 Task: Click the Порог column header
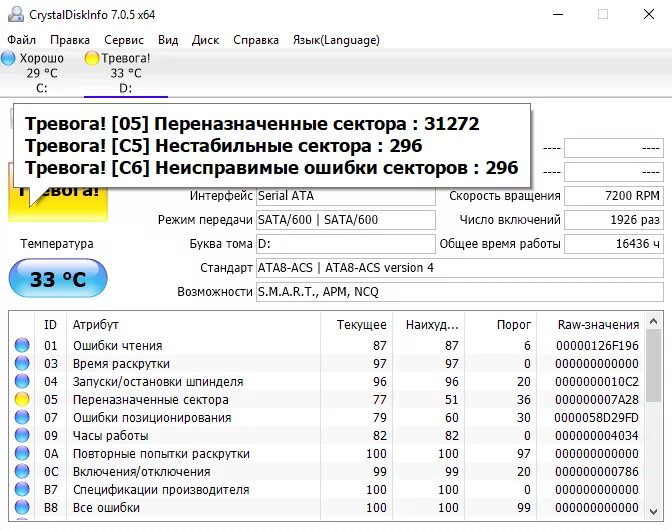click(501, 325)
